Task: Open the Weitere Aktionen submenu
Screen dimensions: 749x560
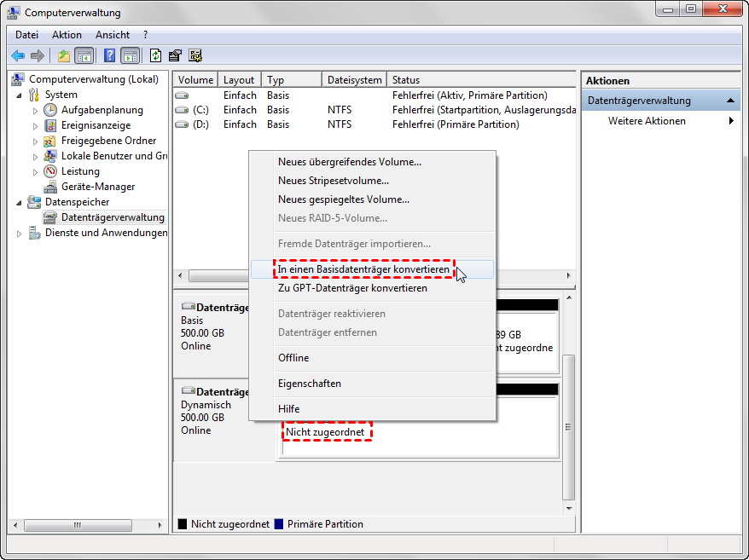Action: (x=661, y=121)
